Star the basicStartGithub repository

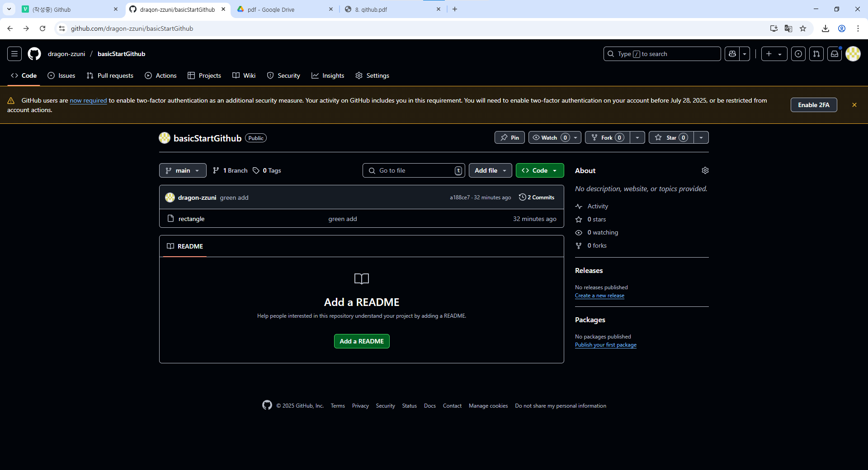click(671, 137)
